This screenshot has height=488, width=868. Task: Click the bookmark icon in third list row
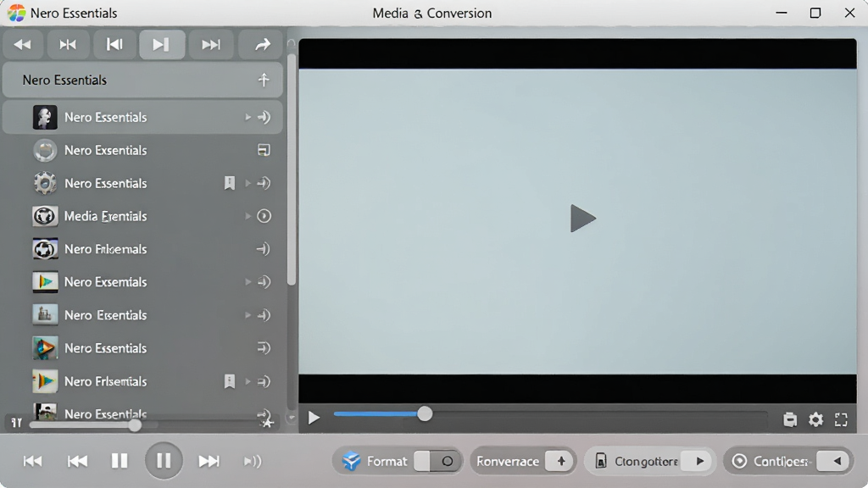click(229, 183)
